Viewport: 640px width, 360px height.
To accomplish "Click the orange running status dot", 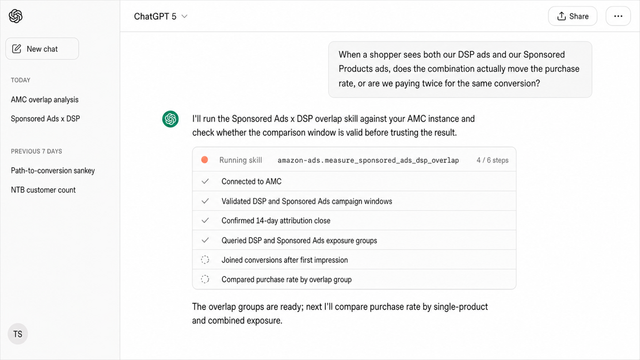I will pyautogui.click(x=204, y=160).
